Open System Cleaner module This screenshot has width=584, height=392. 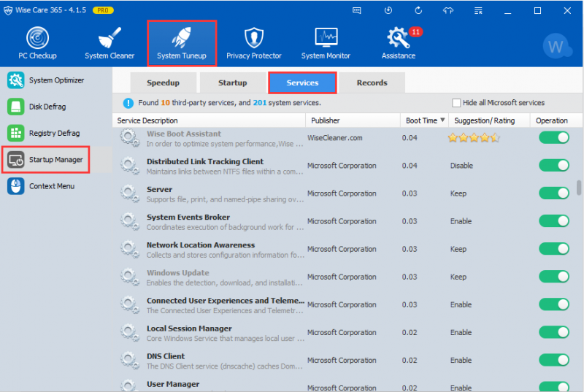109,43
